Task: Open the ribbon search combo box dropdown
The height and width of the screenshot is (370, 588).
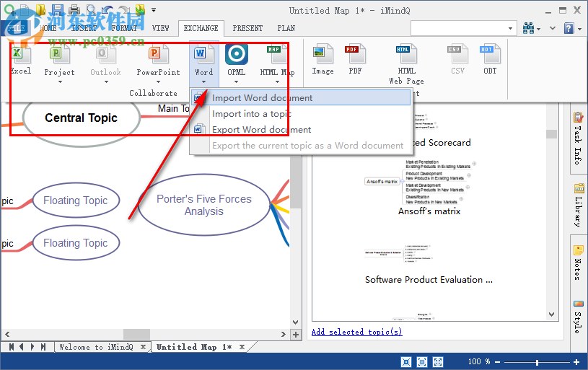Action: tap(510, 29)
